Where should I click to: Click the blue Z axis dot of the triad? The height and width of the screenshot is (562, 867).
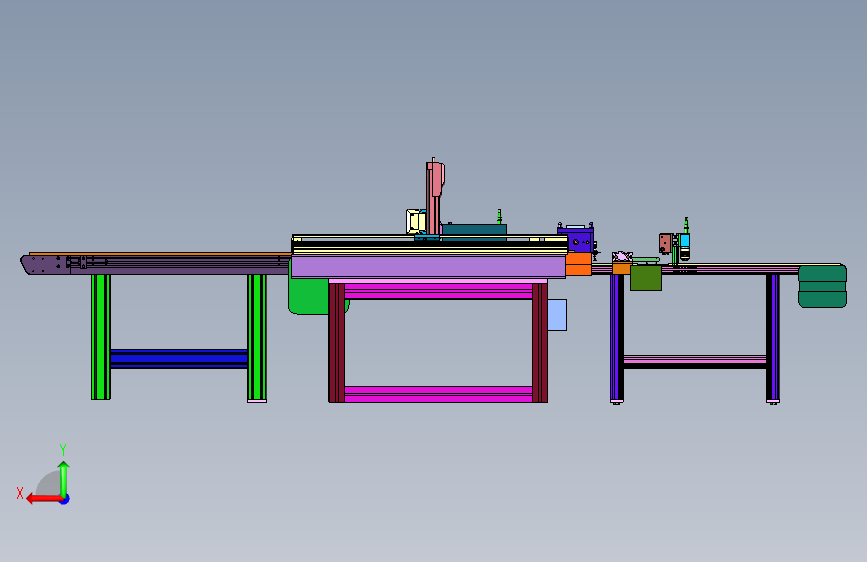[65, 499]
